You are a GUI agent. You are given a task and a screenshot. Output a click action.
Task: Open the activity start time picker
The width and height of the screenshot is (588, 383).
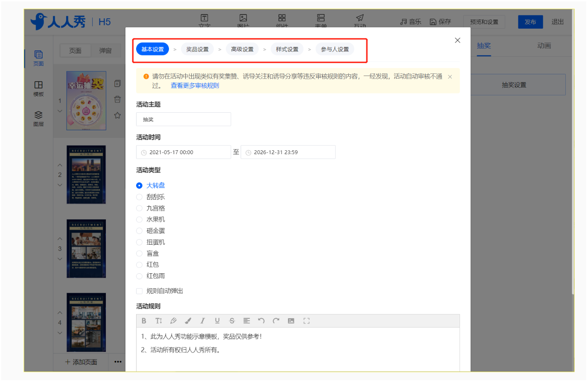(x=183, y=152)
